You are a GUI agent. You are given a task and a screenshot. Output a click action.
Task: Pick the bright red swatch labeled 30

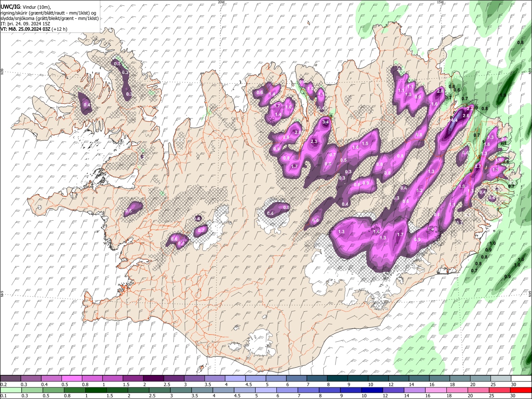coord(521,390)
